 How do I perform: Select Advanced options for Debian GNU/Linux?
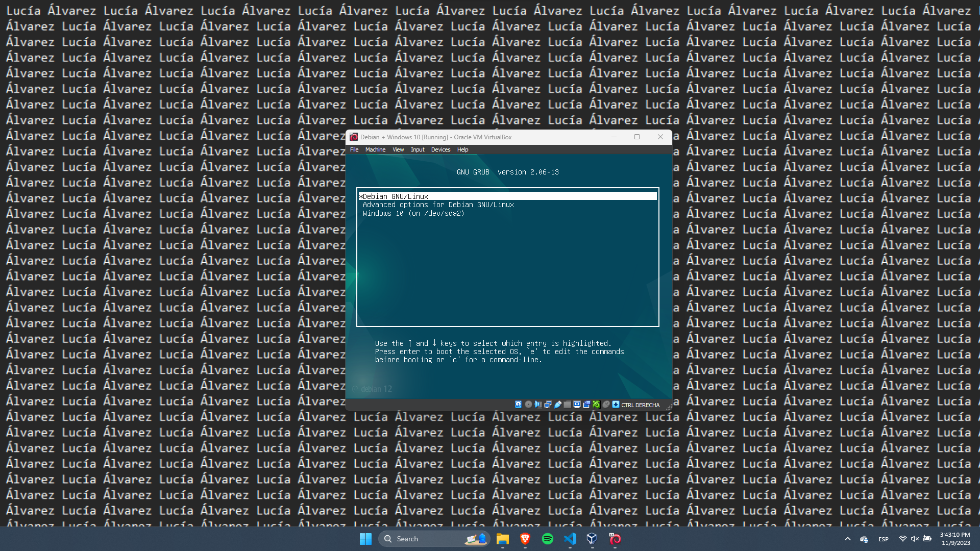(x=438, y=205)
